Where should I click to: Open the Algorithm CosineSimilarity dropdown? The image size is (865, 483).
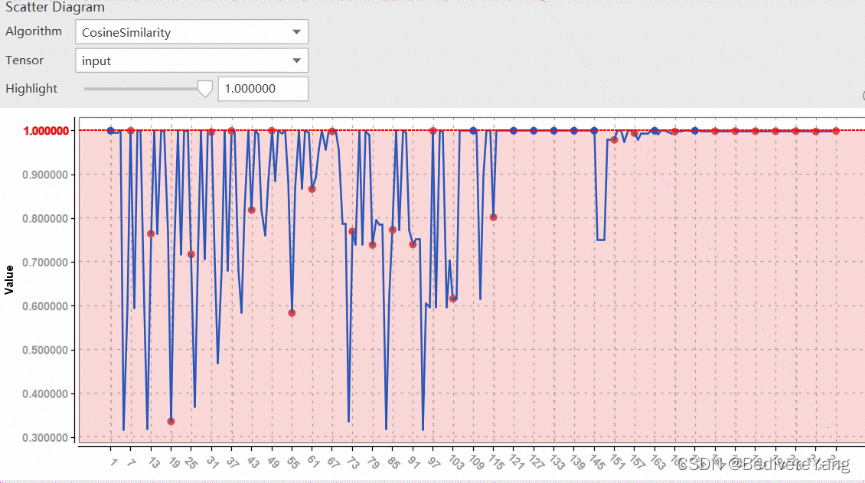point(191,32)
